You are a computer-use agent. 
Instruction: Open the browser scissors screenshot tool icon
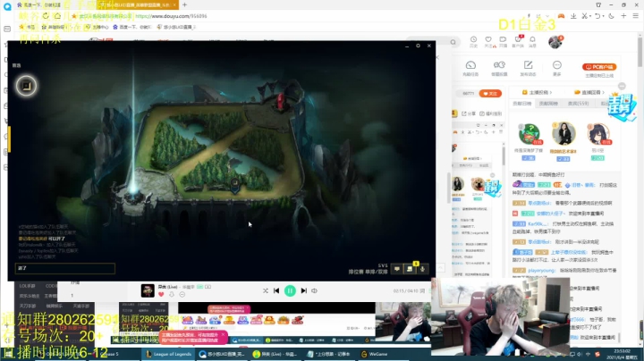tap(584, 16)
